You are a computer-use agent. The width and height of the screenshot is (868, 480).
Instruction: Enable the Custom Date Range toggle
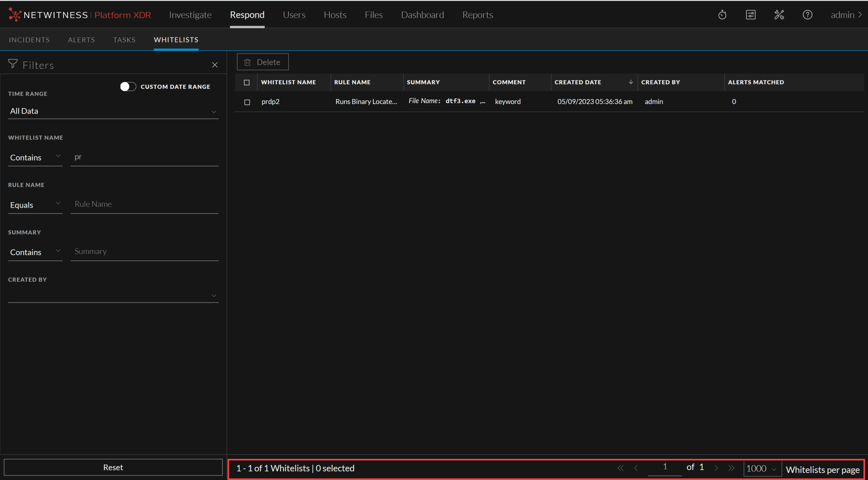click(x=128, y=86)
